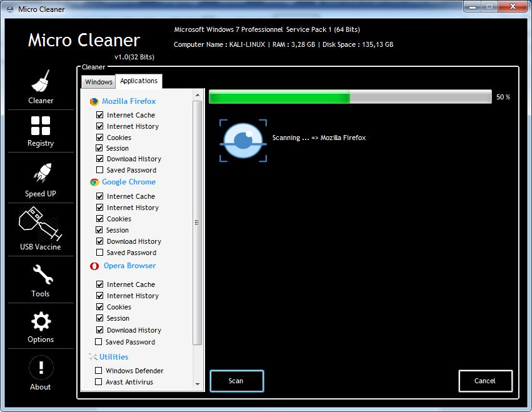Click the applications list scrollbar thumb

click(197, 223)
